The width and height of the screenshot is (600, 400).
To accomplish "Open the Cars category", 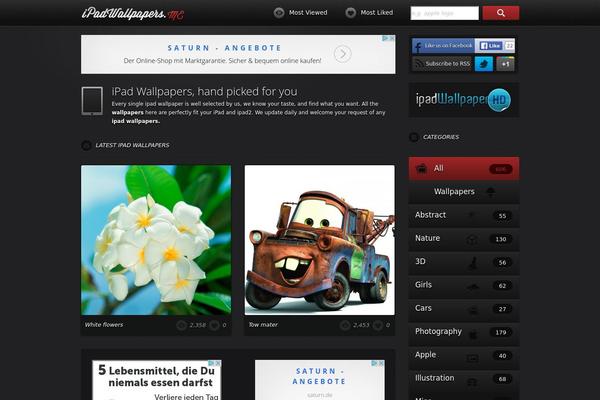I will [x=464, y=309].
